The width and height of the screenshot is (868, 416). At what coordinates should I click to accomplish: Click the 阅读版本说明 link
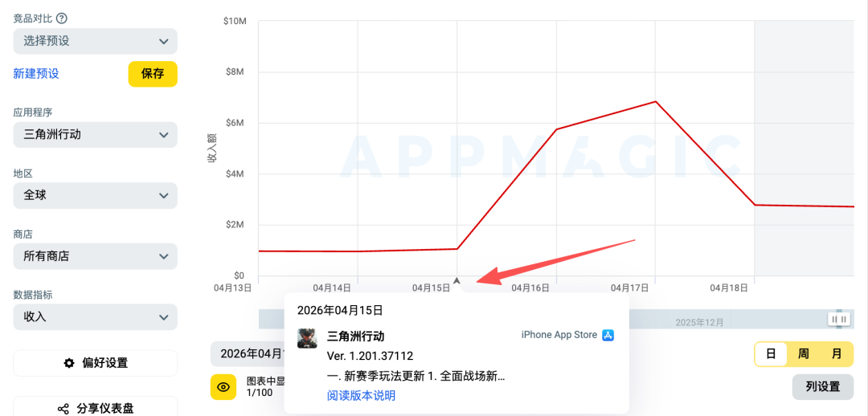click(x=361, y=395)
